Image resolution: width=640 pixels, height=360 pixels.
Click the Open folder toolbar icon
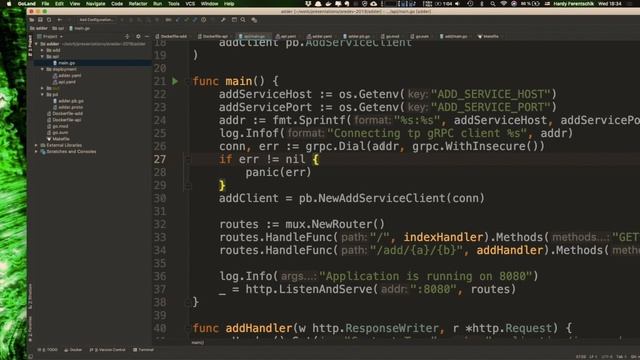[x=31, y=20]
